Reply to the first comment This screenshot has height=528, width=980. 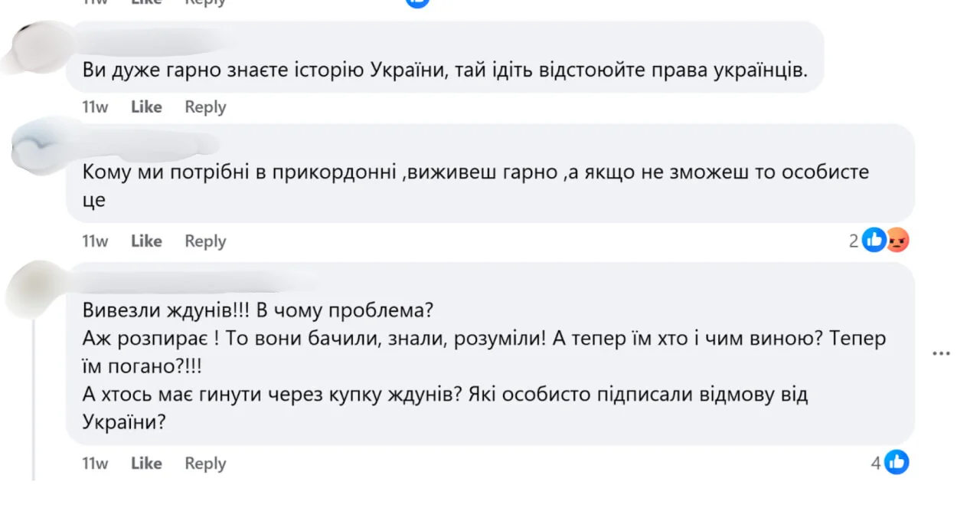(204, 107)
